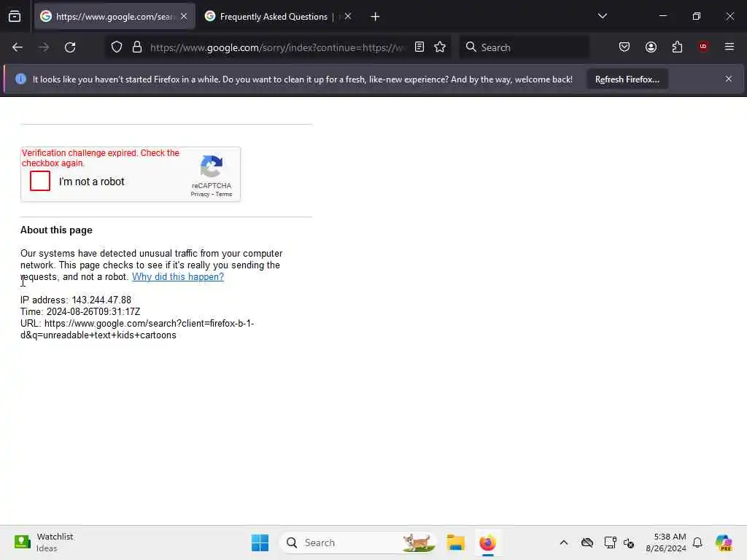Open Windows Start menu

[260, 542]
